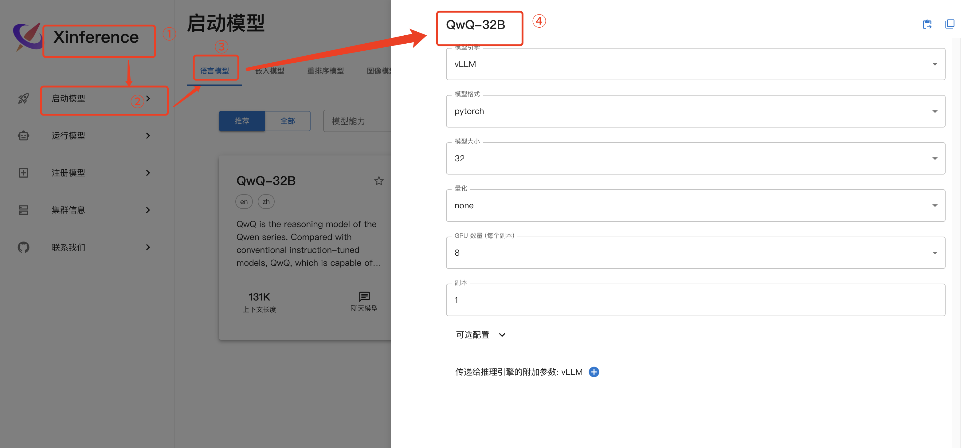The width and height of the screenshot is (980, 448).
Task: Open the 模型能力 dropdown
Action: 357,121
